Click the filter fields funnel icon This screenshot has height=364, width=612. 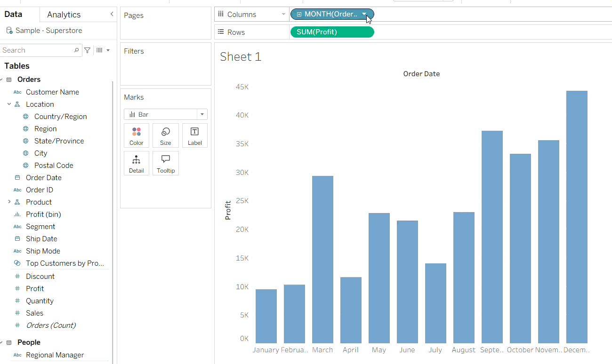pyautogui.click(x=88, y=50)
